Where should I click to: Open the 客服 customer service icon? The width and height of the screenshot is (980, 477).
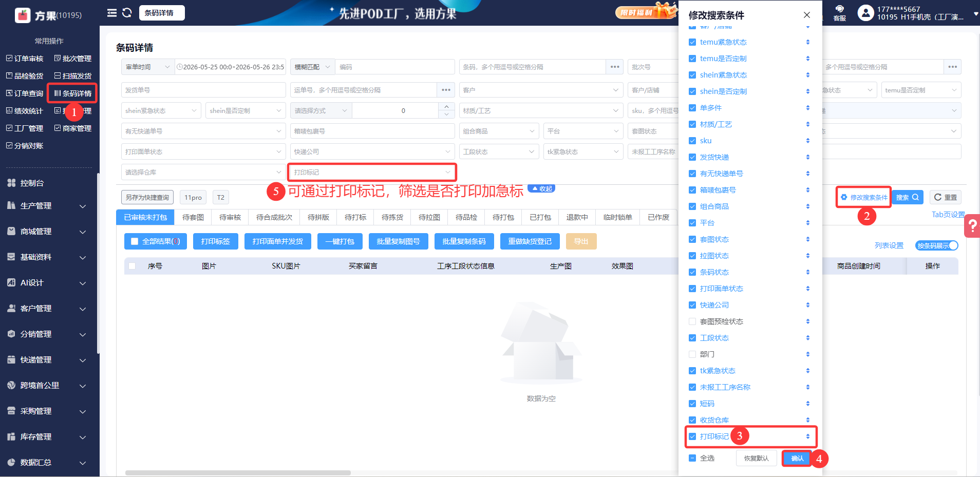tap(840, 13)
